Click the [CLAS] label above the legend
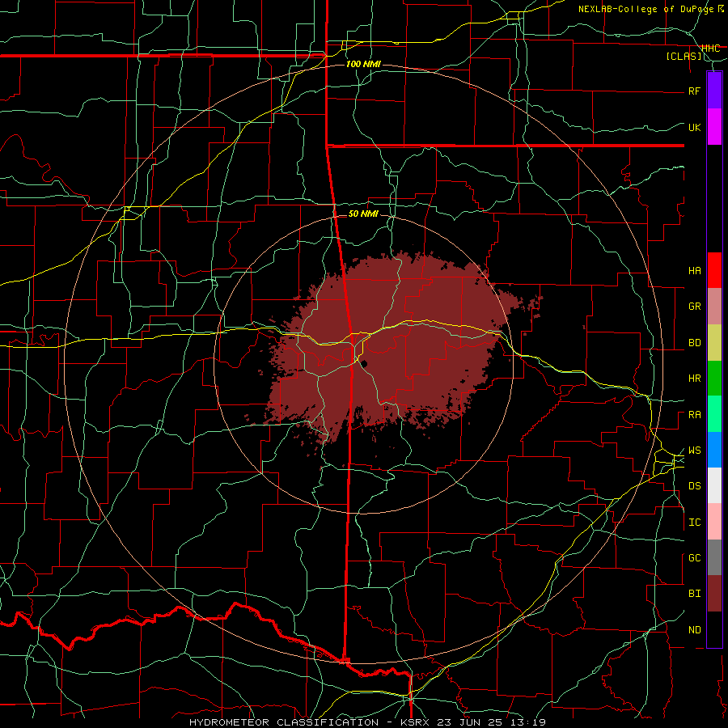This screenshot has width=728, height=728. 684,57
